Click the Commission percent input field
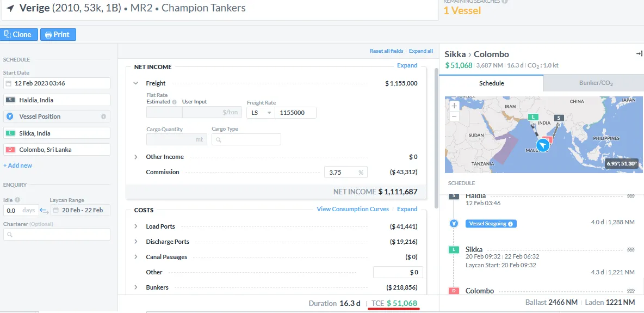Image resolution: width=644 pixels, height=313 pixels. 346,173
